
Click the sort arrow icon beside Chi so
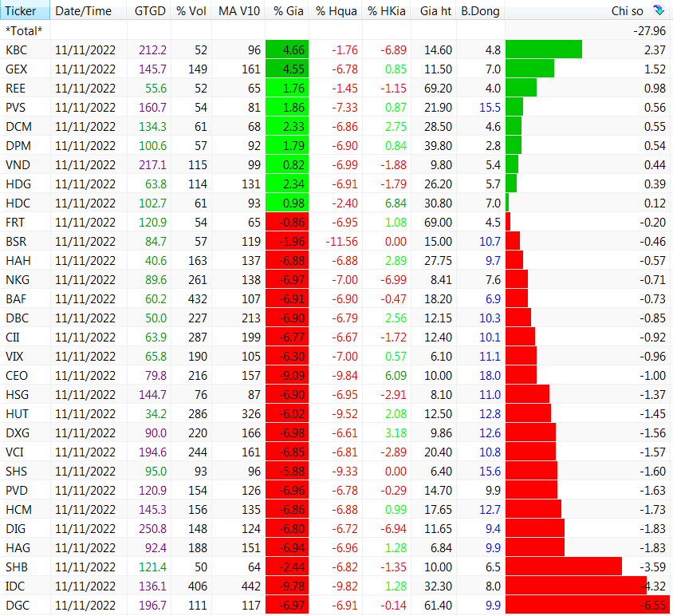658,10
